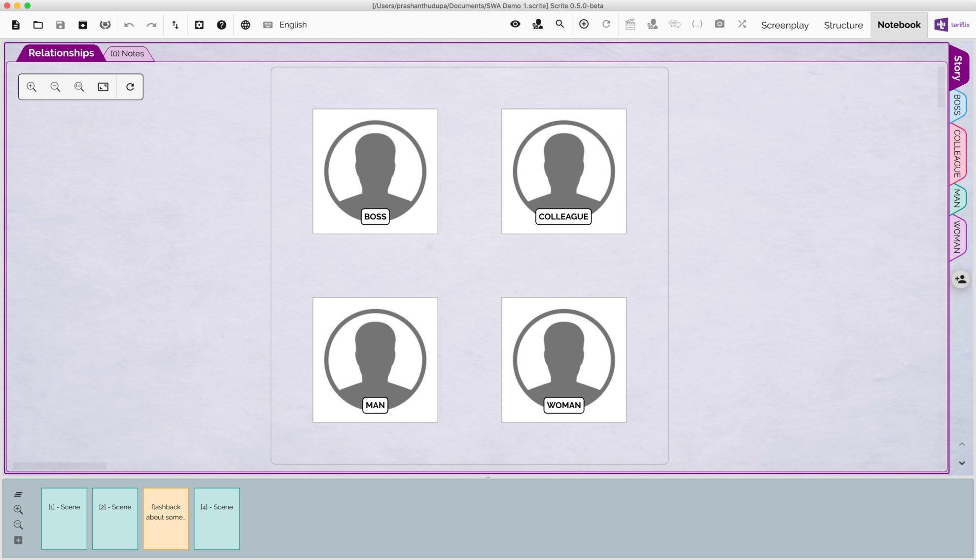Click the Save disk icon

pos(60,25)
